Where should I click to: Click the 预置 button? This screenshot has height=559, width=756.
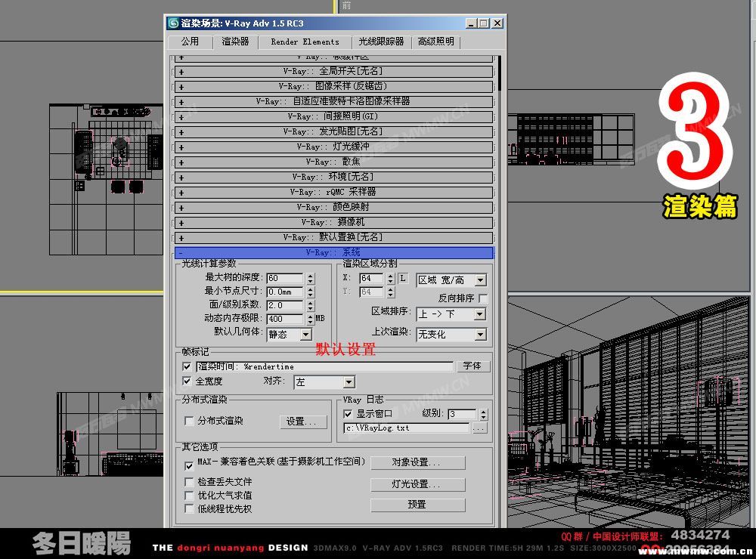point(417,505)
